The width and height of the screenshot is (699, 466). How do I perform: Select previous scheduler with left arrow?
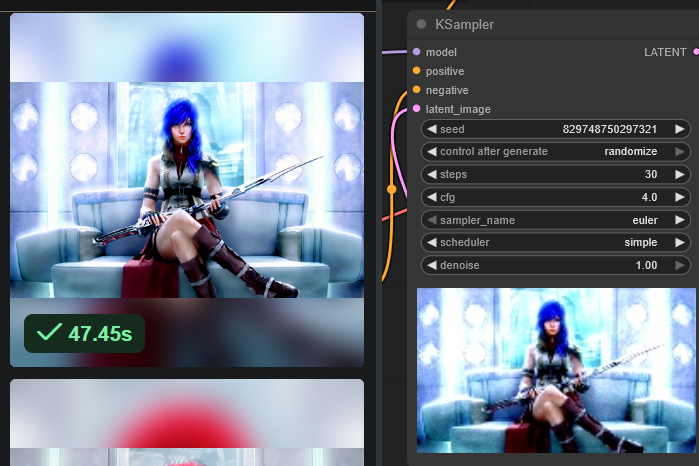tap(432, 242)
